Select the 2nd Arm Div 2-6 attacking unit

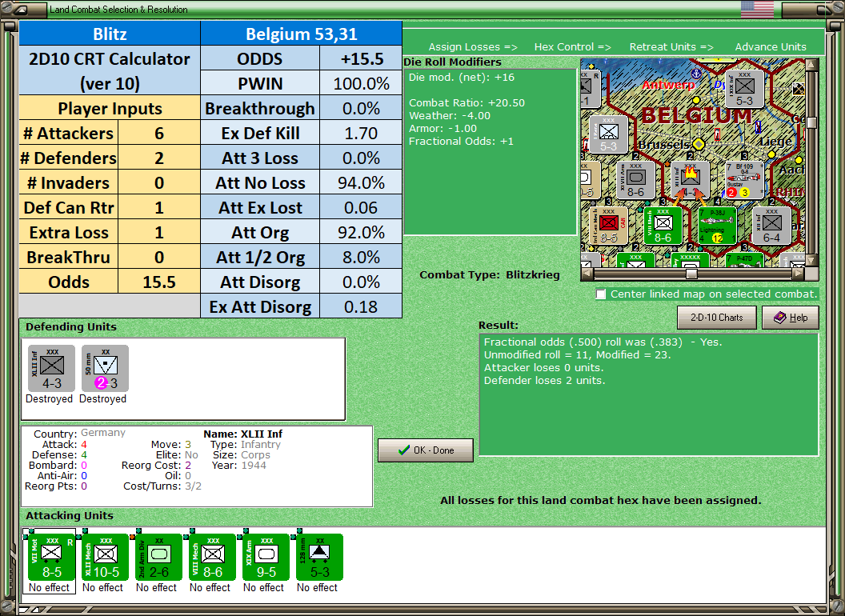tap(158, 558)
